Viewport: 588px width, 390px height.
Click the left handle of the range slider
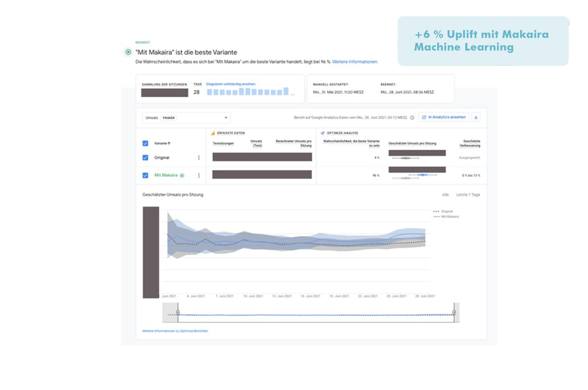tap(178, 312)
